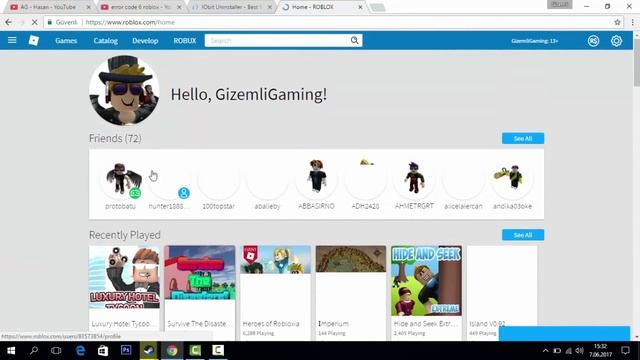Image resolution: width=640 pixels, height=360 pixels.
Task: Open taskbar search magnifier
Action: point(34,350)
